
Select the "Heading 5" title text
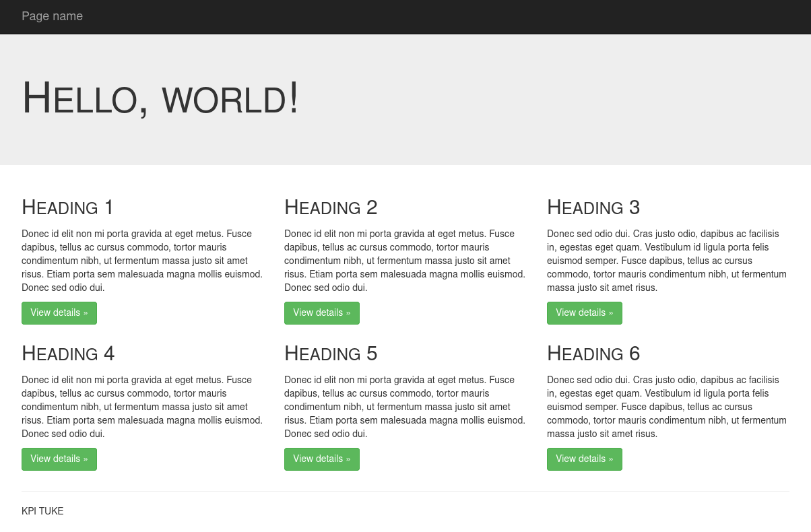[x=331, y=354]
